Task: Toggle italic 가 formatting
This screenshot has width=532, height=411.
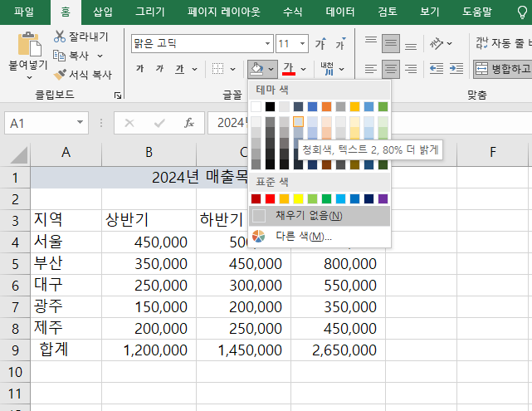Action: (159, 69)
